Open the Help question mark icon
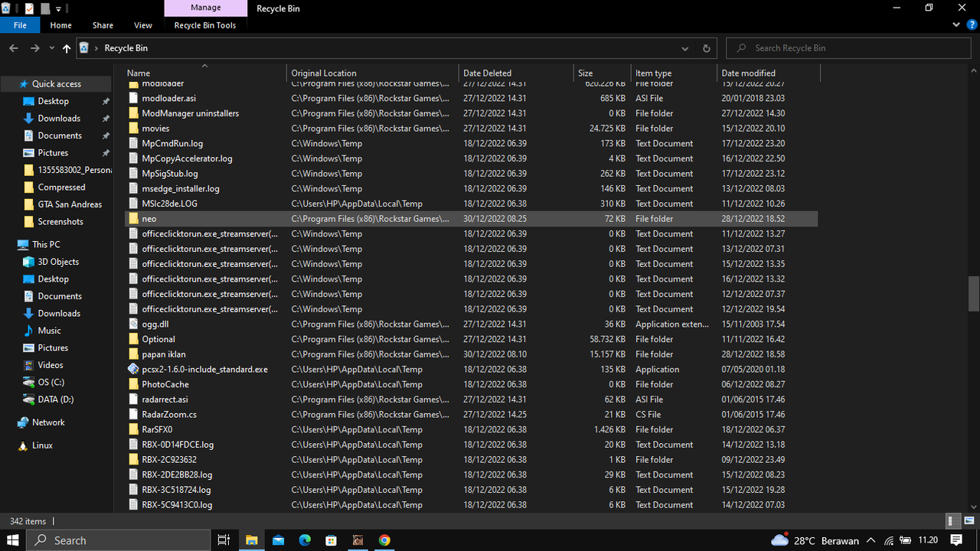This screenshot has width=980, height=551. click(971, 25)
